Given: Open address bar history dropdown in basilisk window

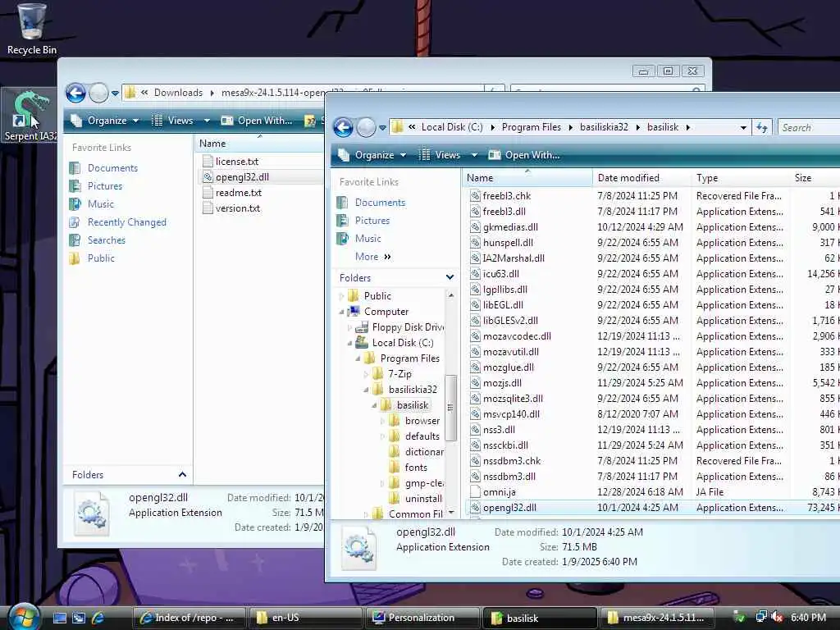Looking at the screenshot, I should click(743, 127).
